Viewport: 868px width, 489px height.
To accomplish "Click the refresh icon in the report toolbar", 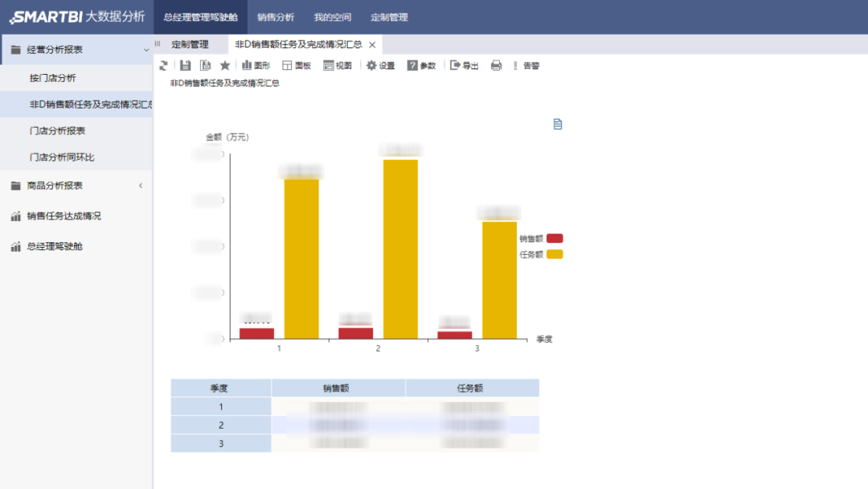I will pyautogui.click(x=164, y=65).
